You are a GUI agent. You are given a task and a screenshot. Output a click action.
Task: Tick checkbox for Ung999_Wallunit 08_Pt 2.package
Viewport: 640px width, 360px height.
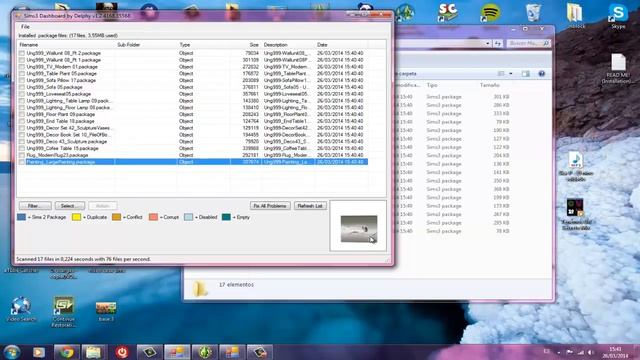[x=22, y=53]
